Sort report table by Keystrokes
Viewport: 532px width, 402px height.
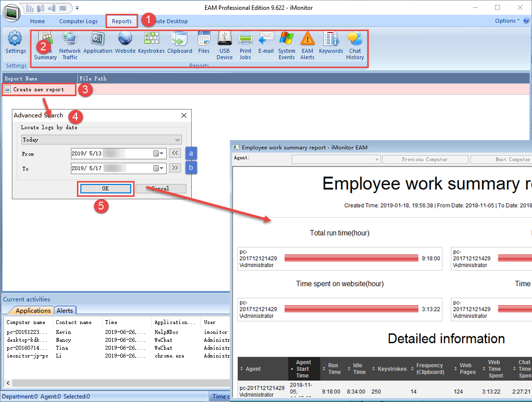390,369
